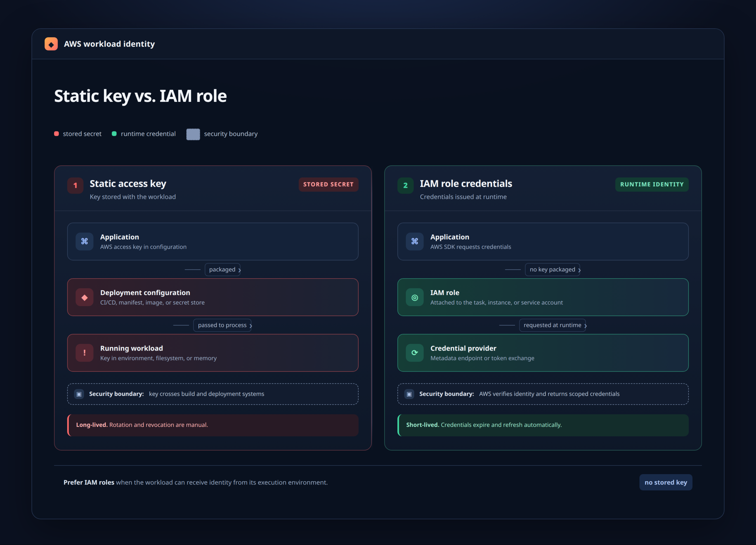Click "Metadata endpoint or token exchange" text
Screen dimensions: 756x545
(x=482, y=358)
